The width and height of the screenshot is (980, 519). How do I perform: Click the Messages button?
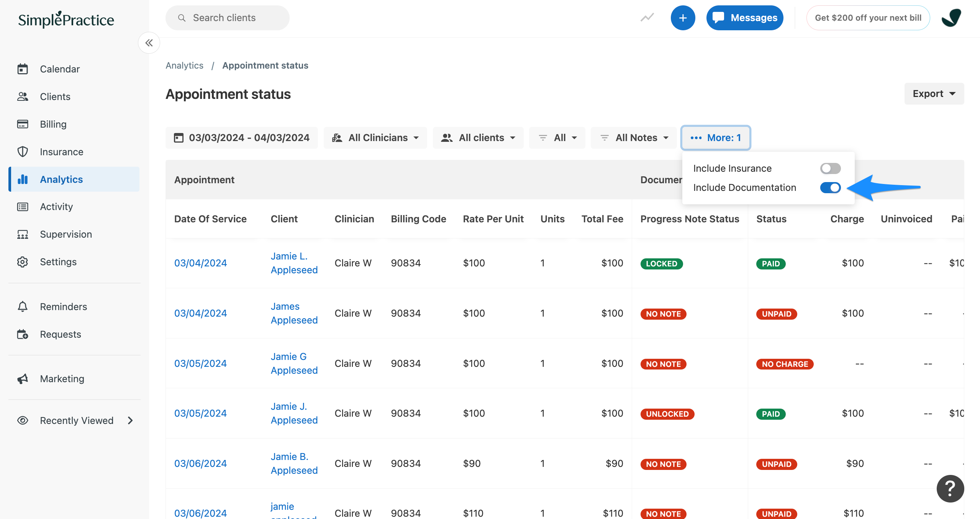[x=744, y=18]
